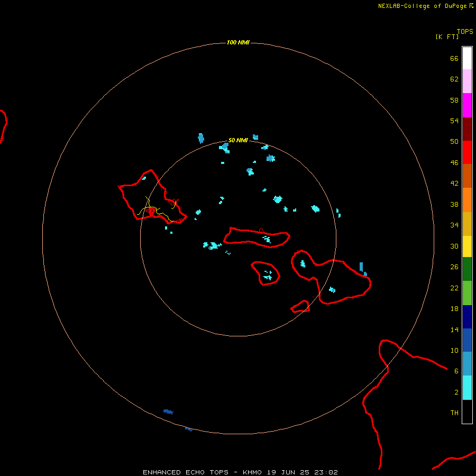Viewport: 476px width, 476px height.
Task: Click the "6" legend value
Action: 456,371
